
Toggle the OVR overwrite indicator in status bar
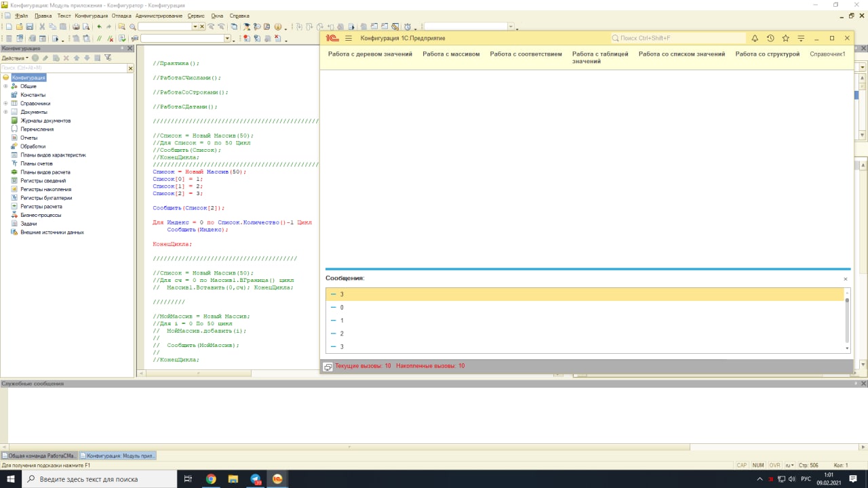point(774,465)
